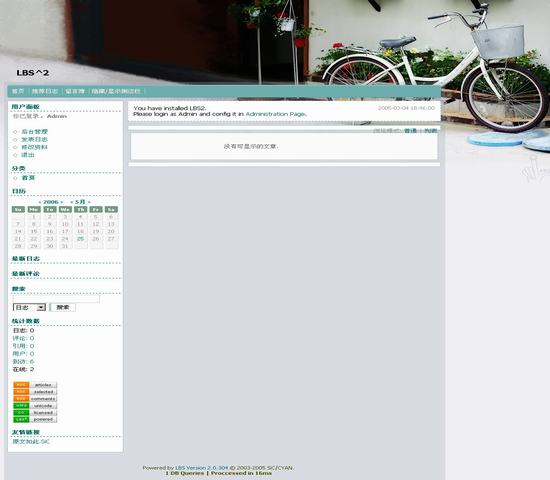Click the CC licensed badge
This screenshot has height=480, width=550.
click(x=35, y=413)
